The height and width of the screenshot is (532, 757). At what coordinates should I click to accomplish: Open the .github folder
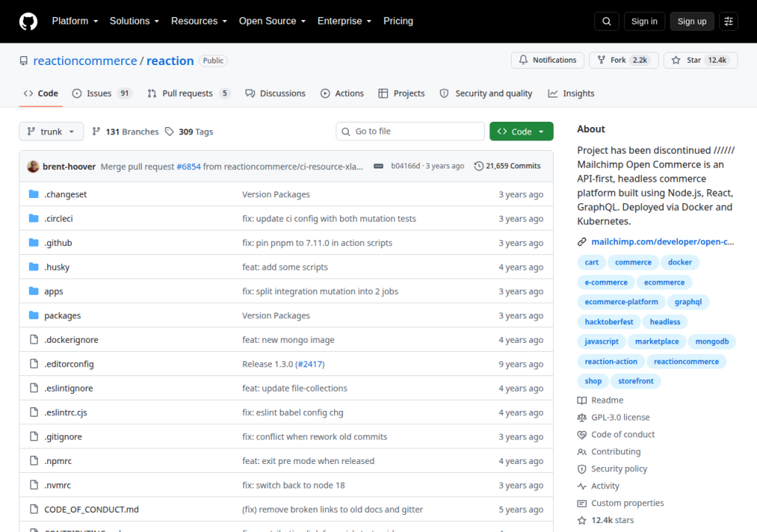[x=58, y=242]
